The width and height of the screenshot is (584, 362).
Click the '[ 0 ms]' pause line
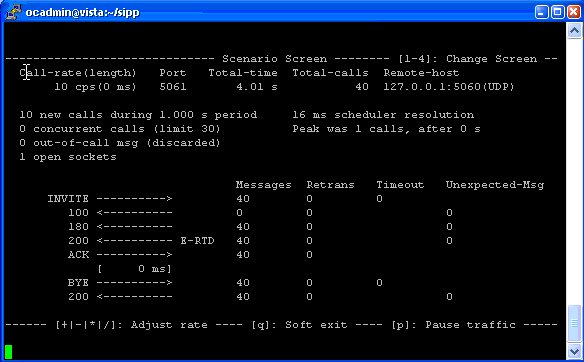click(x=134, y=269)
